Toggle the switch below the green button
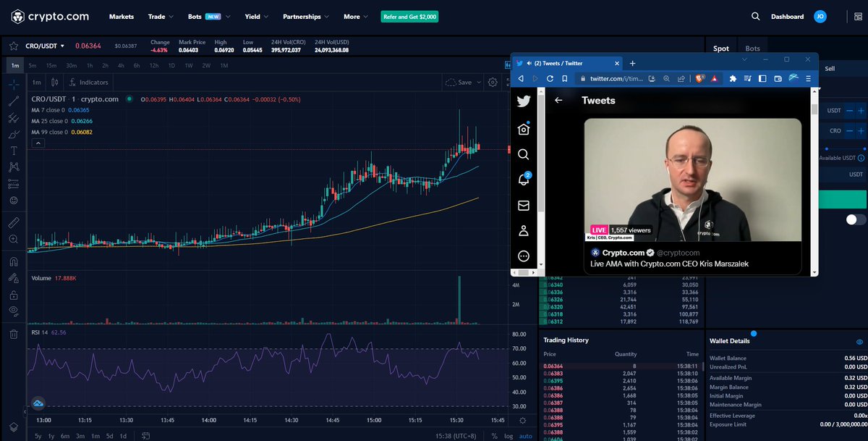This screenshot has width=868, height=441. pos(856,219)
